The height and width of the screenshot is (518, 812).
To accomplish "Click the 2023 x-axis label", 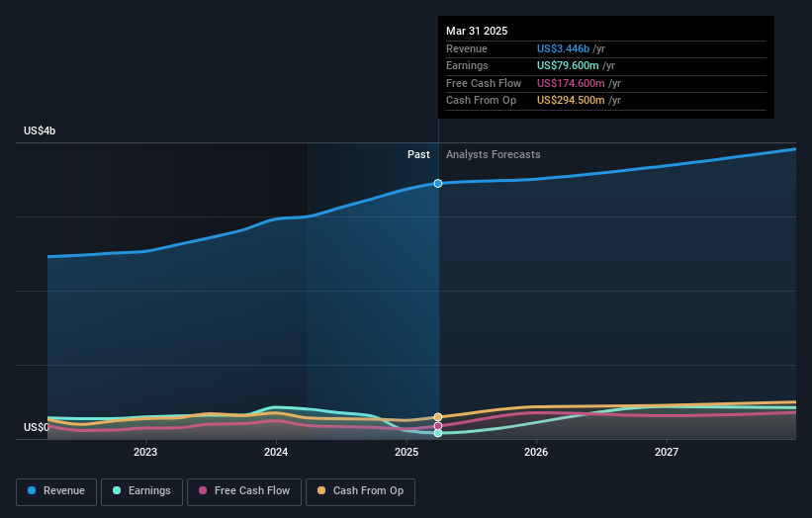I will 145,453.
